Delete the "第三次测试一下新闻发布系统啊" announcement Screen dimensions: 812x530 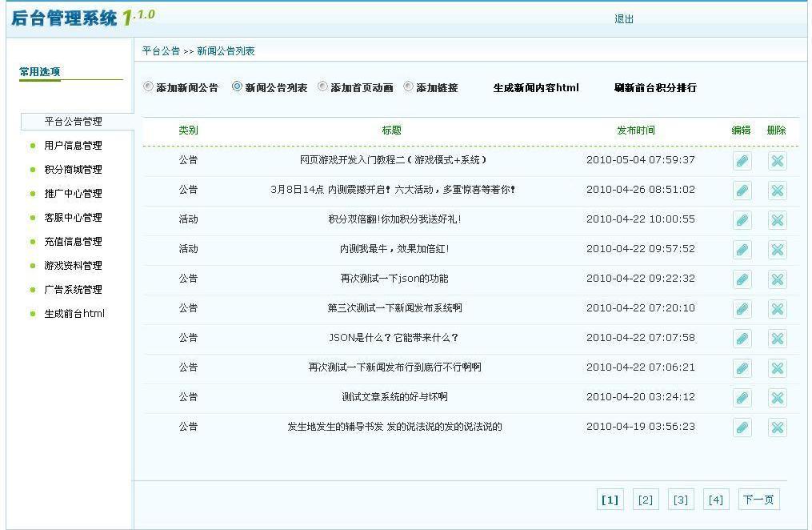777,308
